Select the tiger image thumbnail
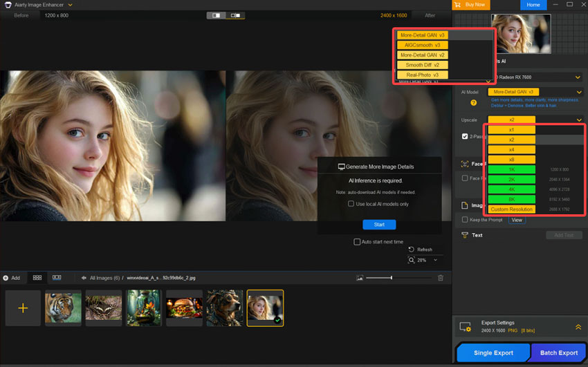 point(63,308)
